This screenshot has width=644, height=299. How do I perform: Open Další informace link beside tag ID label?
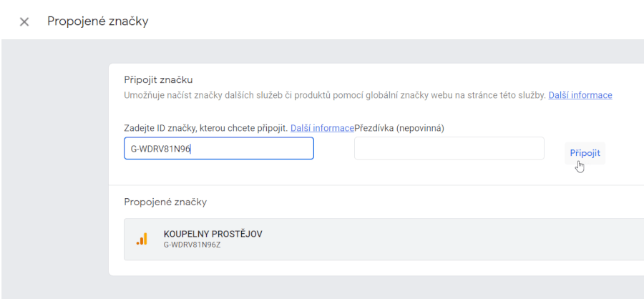tap(322, 128)
